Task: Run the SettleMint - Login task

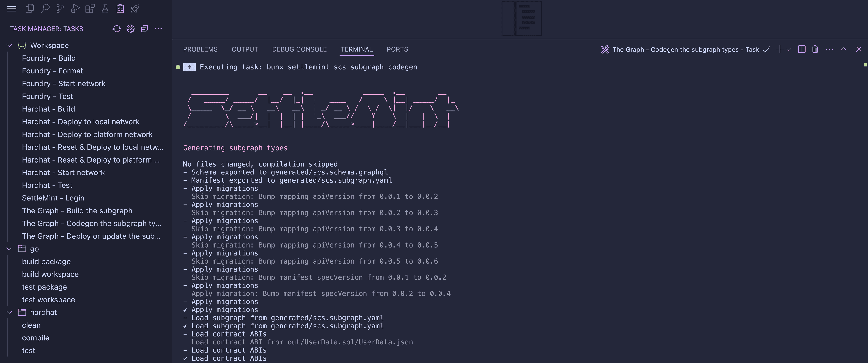Action: point(53,198)
